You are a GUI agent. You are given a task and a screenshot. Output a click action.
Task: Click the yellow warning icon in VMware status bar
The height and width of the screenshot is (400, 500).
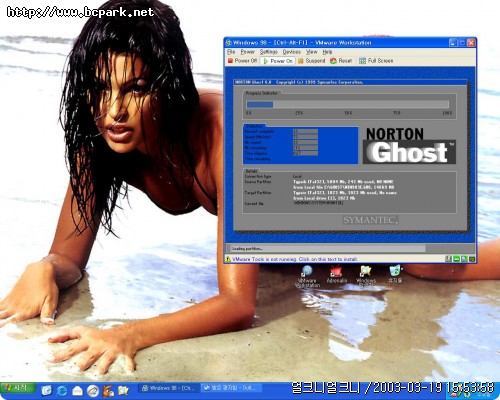pos(228,259)
